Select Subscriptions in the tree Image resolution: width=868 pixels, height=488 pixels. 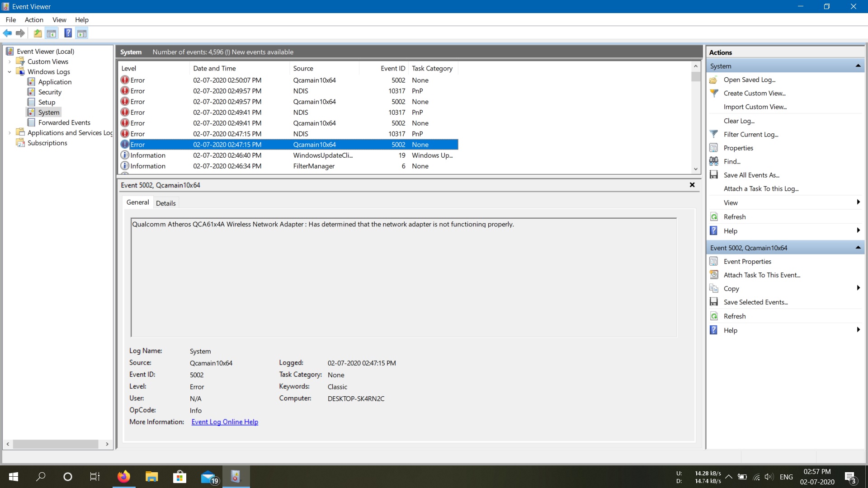pos(47,143)
